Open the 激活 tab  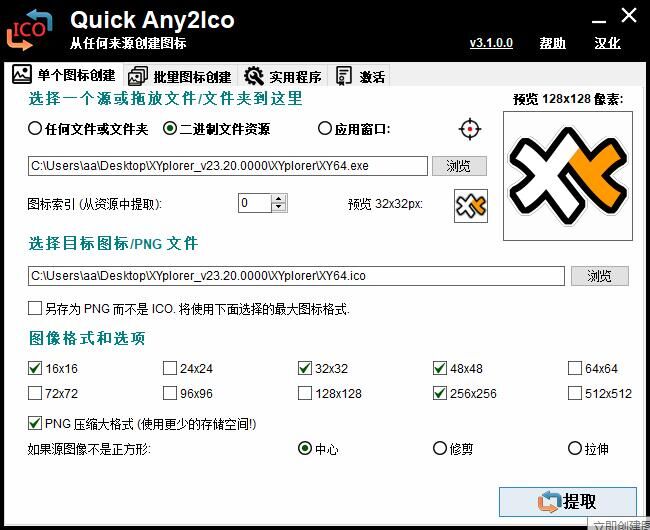pyautogui.click(x=361, y=77)
